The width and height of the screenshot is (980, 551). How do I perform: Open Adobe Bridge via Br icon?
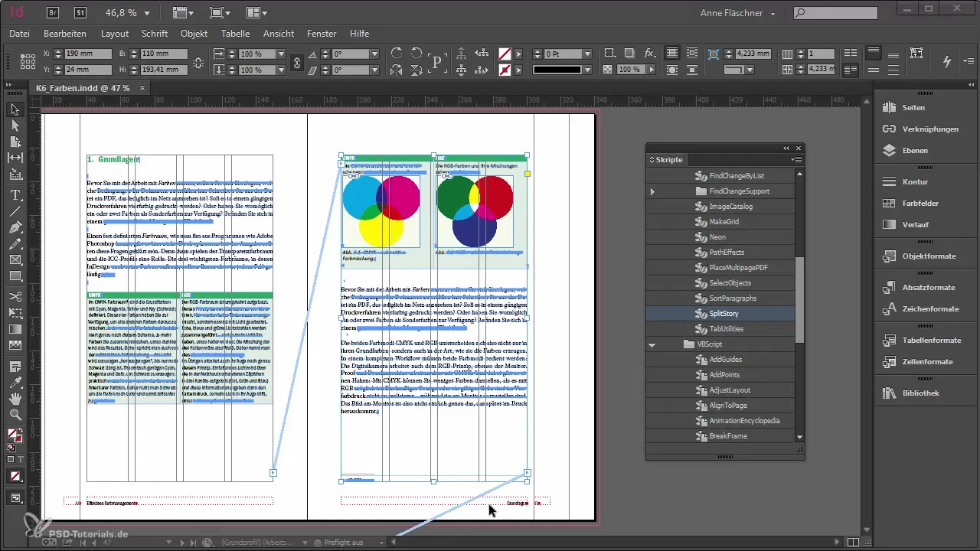[x=54, y=13]
